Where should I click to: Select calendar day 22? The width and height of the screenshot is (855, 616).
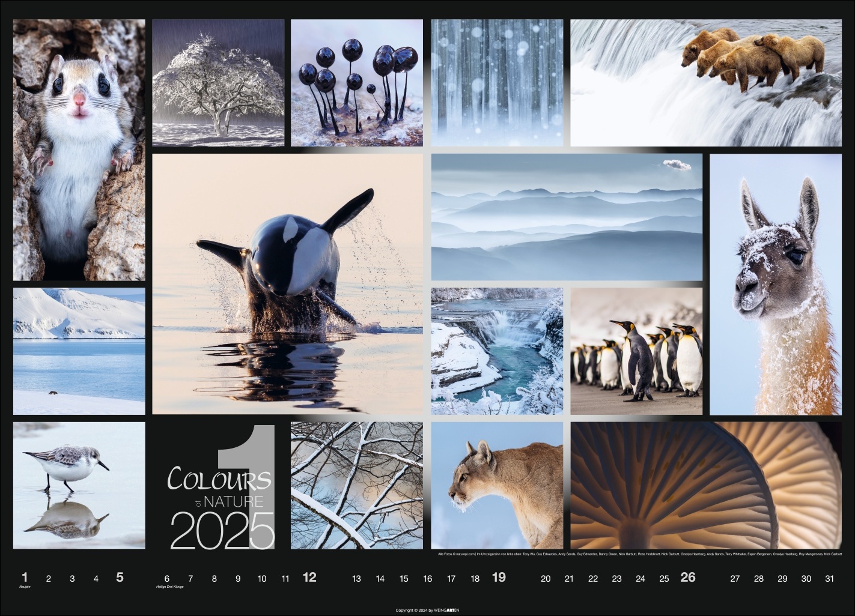pyautogui.click(x=593, y=579)
